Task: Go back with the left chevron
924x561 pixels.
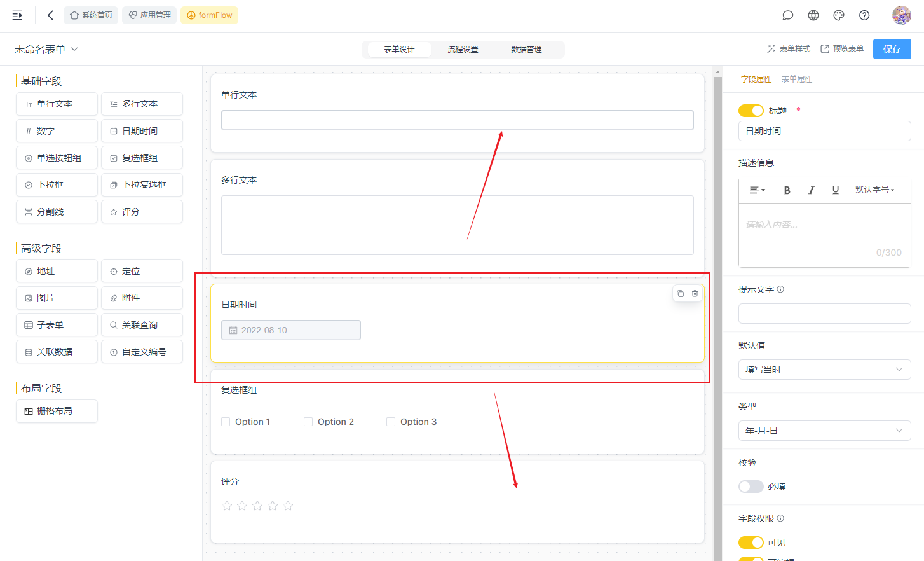Action: (x=50, y=15)
